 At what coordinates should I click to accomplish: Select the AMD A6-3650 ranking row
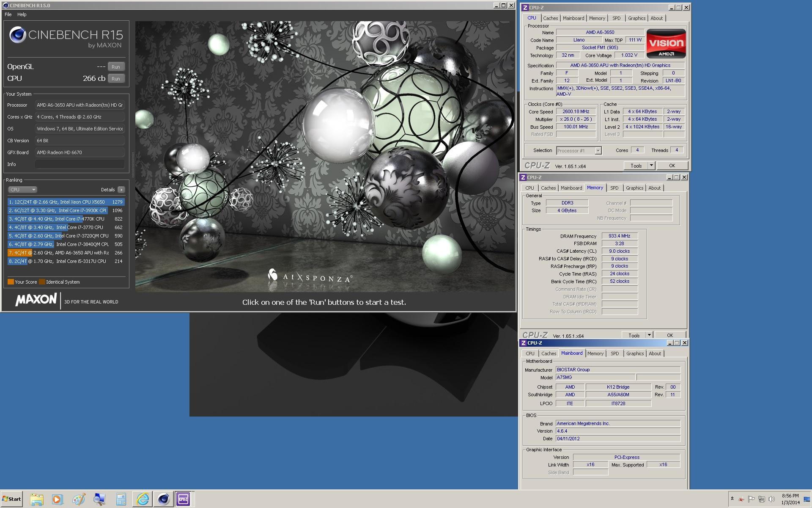(x=66, y=253)
